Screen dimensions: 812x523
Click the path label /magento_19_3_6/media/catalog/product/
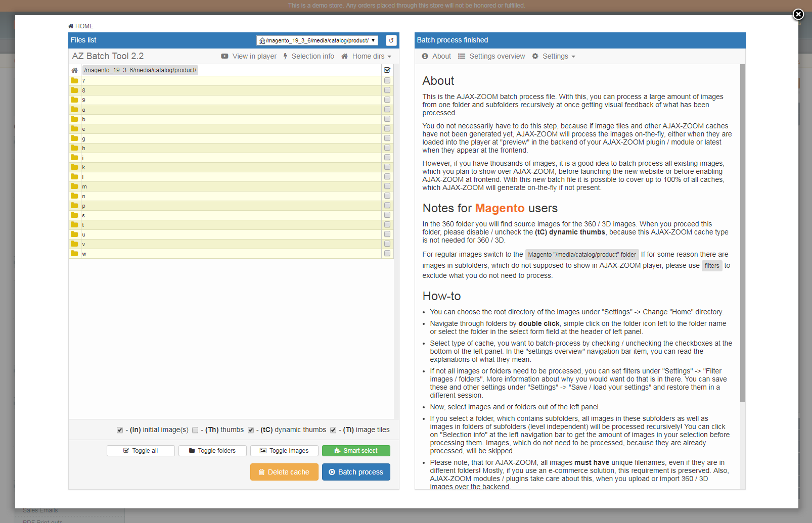coord(140,70)
